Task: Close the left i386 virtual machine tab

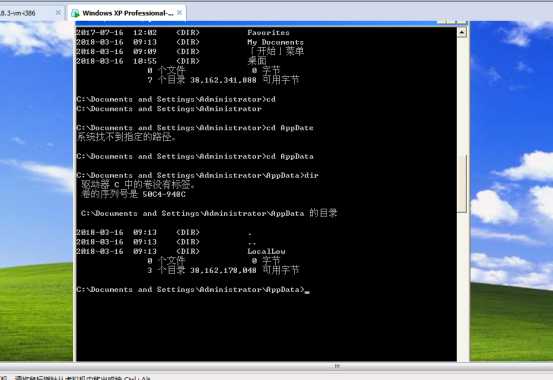Action: (58, 12)
